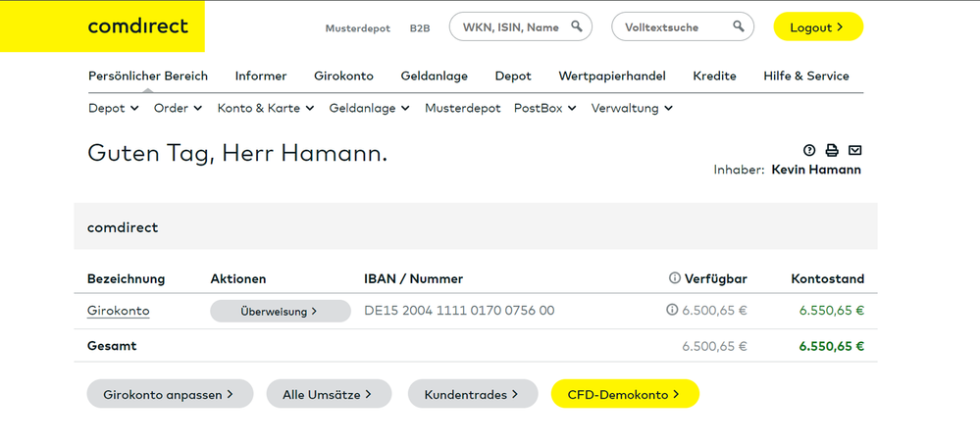The image size is (980, 443).
Task: Click the magnifier in Volltextsuche box
Action: pos(739,26)
